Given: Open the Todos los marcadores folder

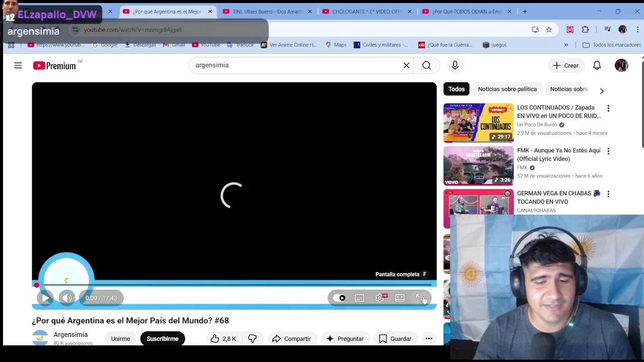Looking at the screenshot, I should pos(611,45).
